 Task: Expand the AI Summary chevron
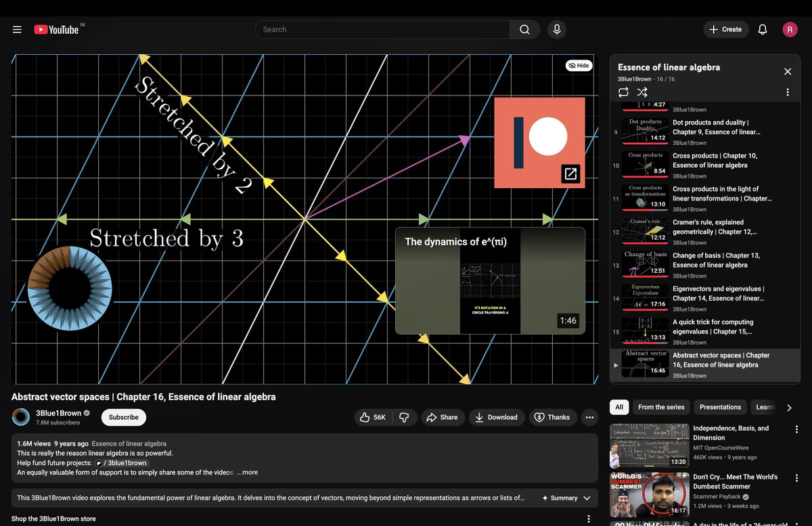click(587, 498)
